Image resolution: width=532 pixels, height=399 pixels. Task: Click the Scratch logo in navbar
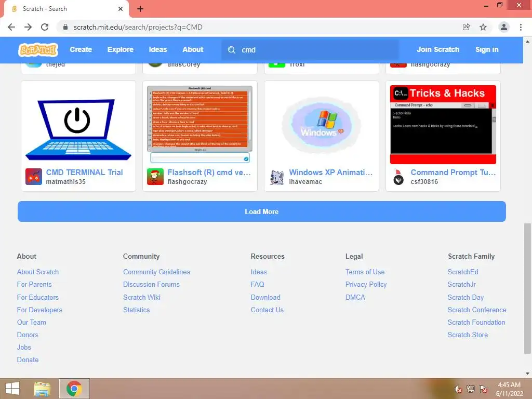[x=38, y=50]
